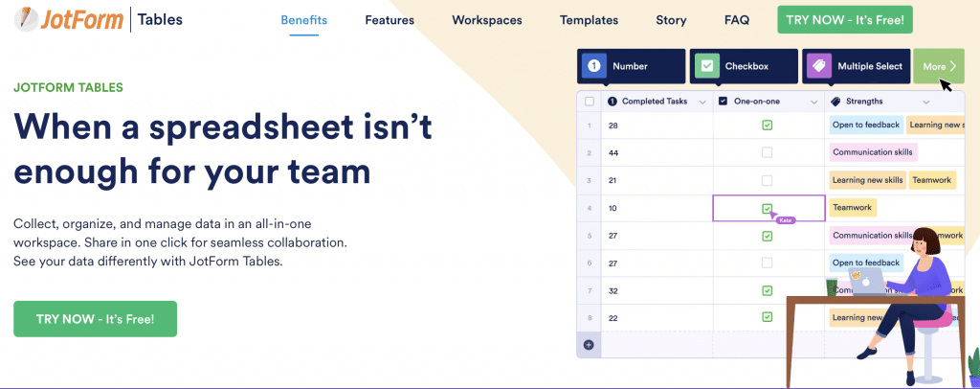Click tag icon in Strengths header
This screenshot has width=980, height=389.
tap(835, 102)
